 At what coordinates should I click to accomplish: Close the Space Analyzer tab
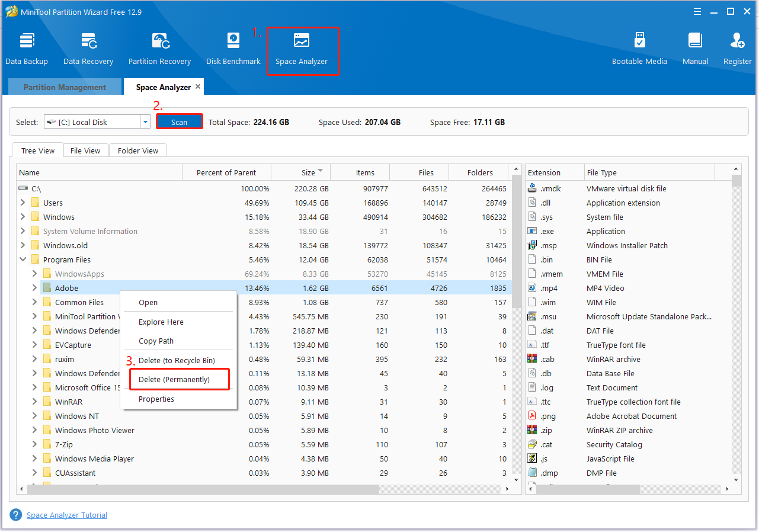[x=198, y=86]
